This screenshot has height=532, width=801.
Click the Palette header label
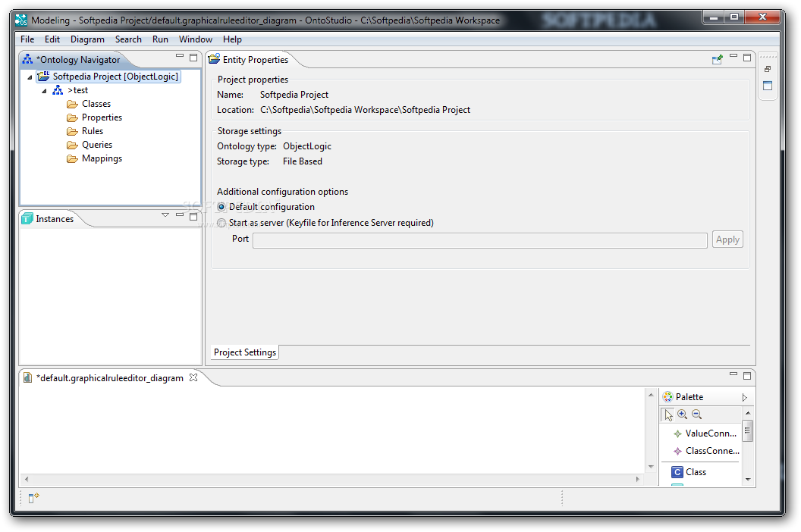pos(689,397)
